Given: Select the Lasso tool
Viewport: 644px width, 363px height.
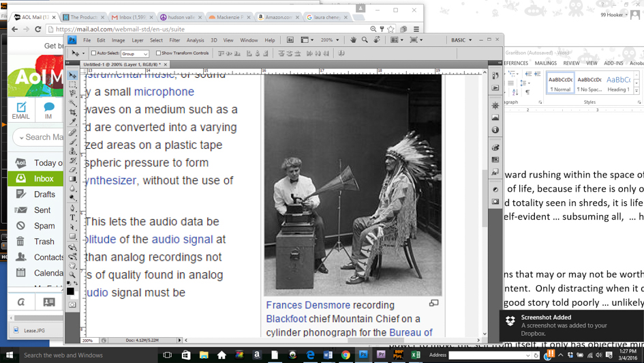Looking at the screenshot, I should (x=72, y=93).
